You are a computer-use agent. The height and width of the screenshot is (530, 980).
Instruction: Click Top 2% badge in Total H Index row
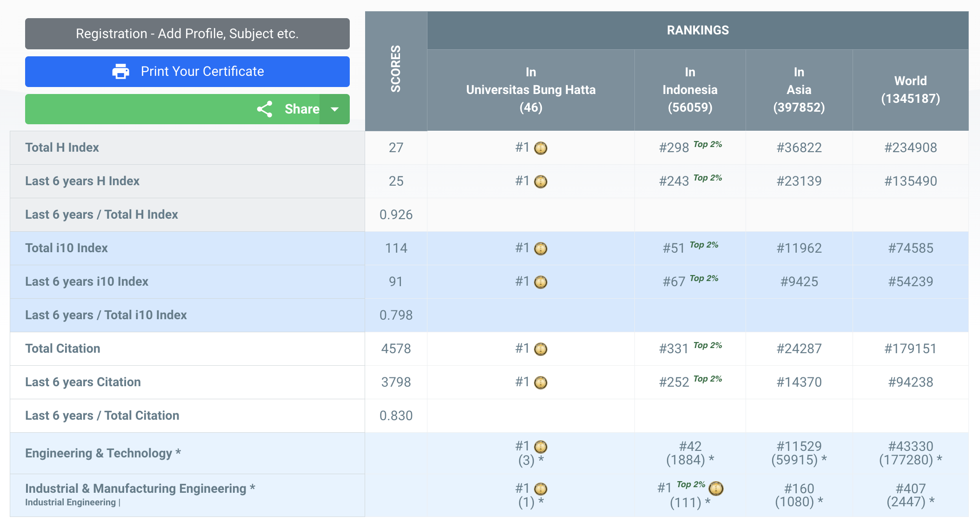tap(707, 144)
